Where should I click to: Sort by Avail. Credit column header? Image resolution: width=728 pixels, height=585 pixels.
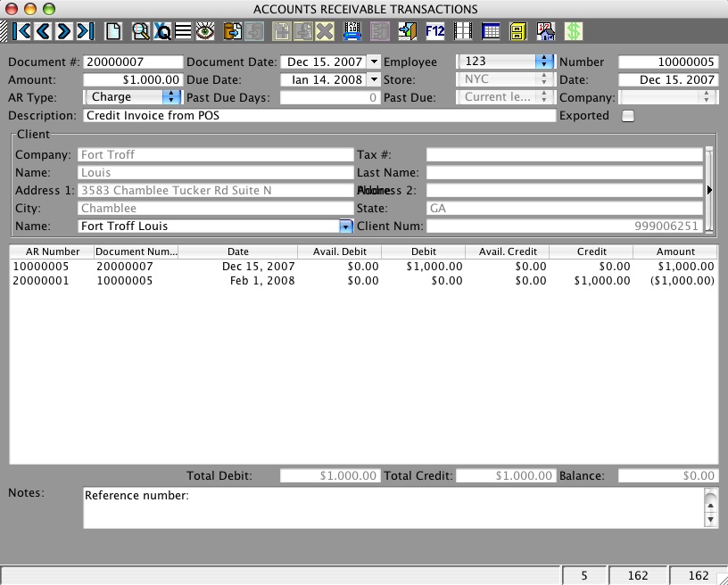coord(508,251)
